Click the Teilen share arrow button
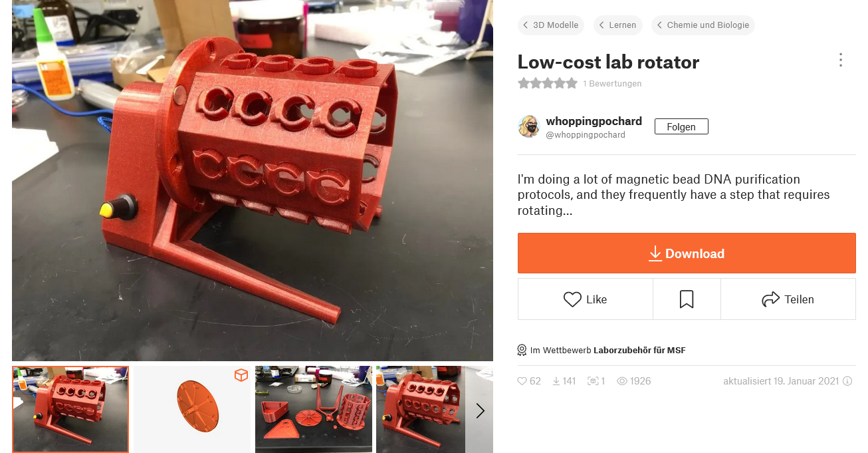This screenshot has height=453, width=868. tap(788, 299)
